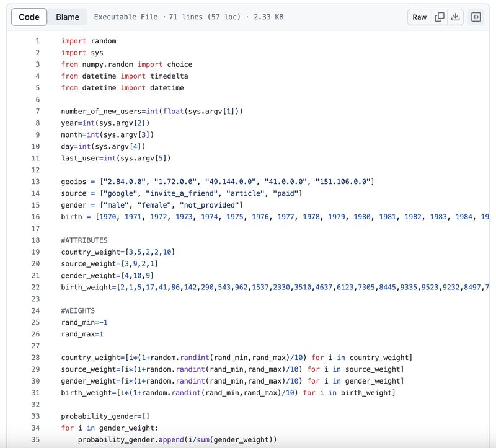
Task: Click 'rand_min=-1' line
Action: tap(84, 322)
